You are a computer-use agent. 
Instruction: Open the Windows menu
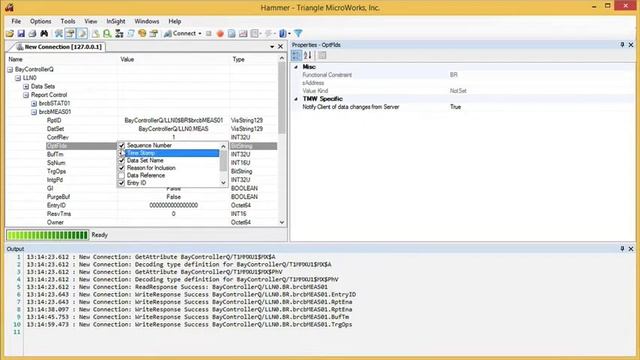147,21
